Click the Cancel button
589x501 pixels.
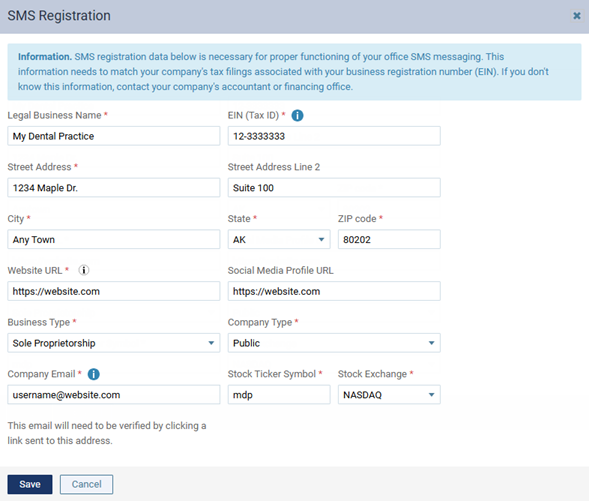(x=86, y=484)
